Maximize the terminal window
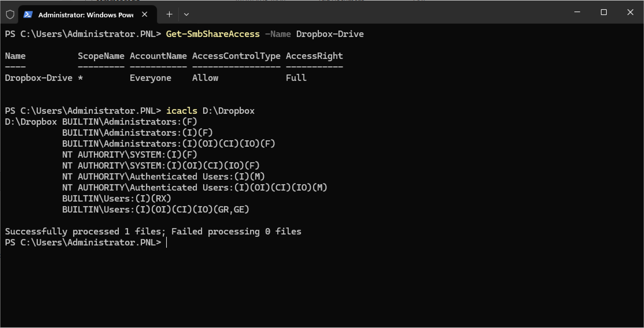 click(604, 12)
